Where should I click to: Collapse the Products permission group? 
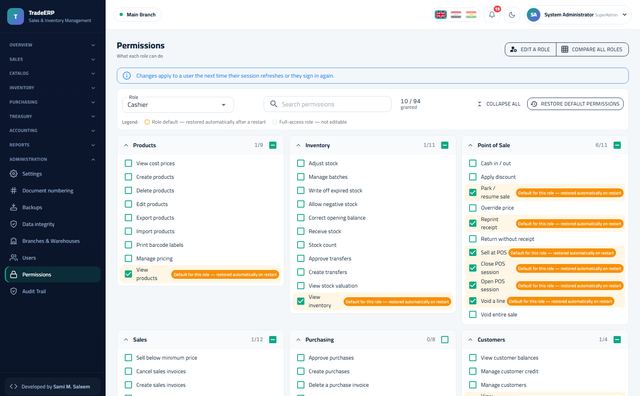pos(126,145)
